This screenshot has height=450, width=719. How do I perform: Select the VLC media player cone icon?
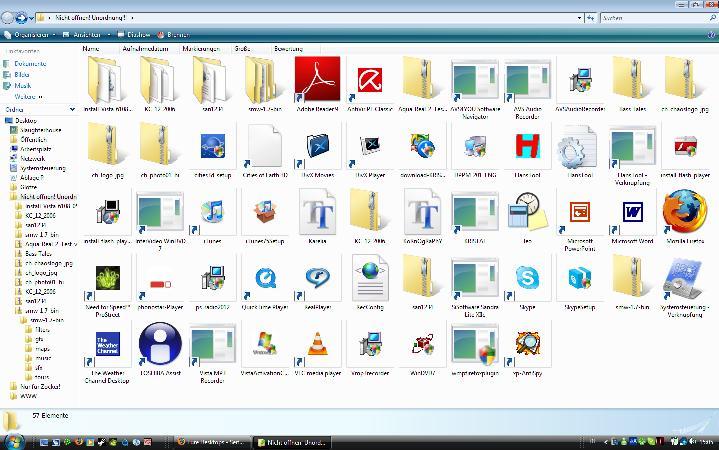pos(317,344)
